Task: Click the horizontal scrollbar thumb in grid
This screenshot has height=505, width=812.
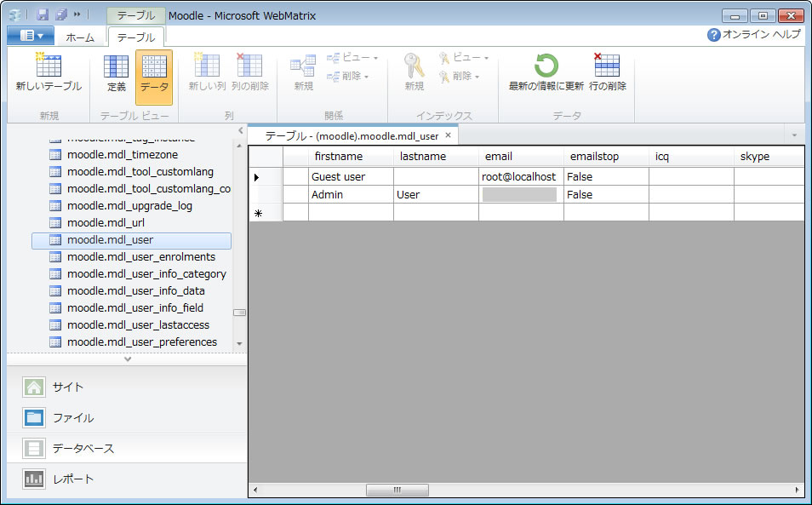Action: (x=397, y=491)
